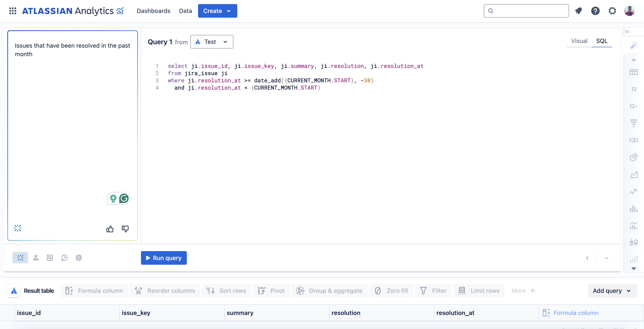Select the funnel chart icon
The height and width of the screenshot is (329, 644).
(x=634, y=123)
